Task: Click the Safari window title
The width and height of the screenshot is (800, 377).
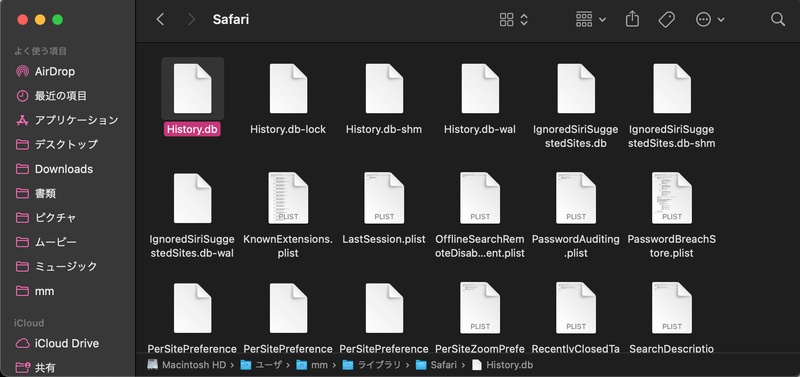Action: tap(231, 20)
